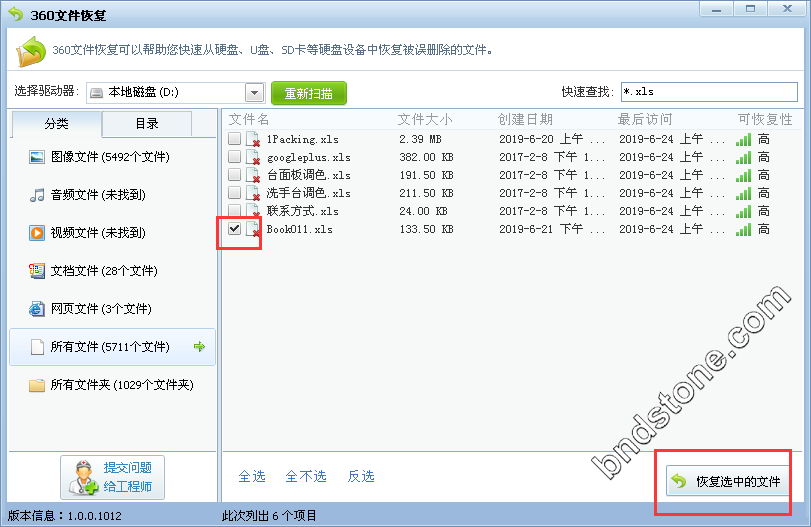
Task: Sort by 创建日期 column header
Action: click(525, 119)
